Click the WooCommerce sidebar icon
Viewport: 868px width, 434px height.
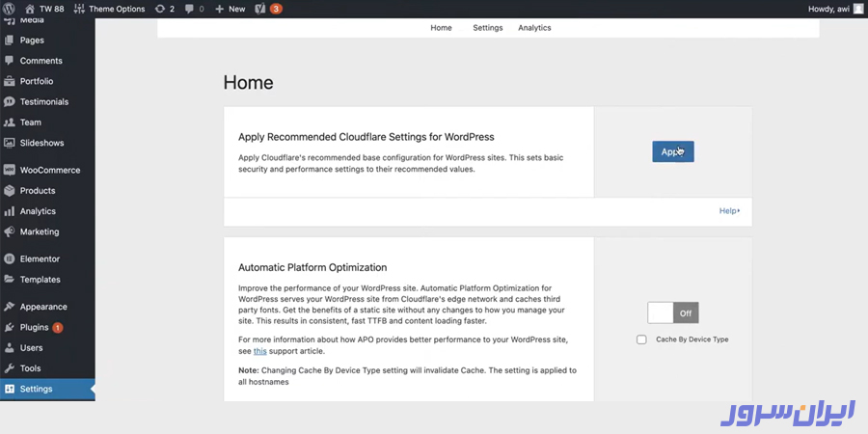pyautogui.click(x=9, y=170)
